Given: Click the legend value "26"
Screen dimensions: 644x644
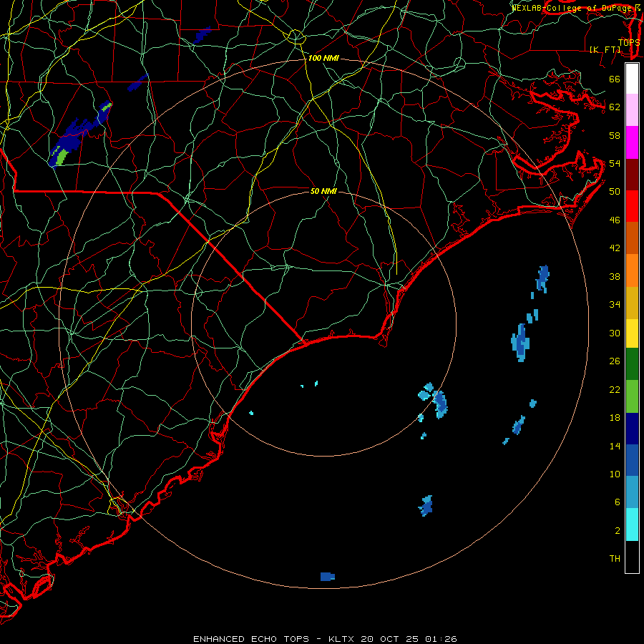Looking at the screenshot, I should click(x=615, y=361).
